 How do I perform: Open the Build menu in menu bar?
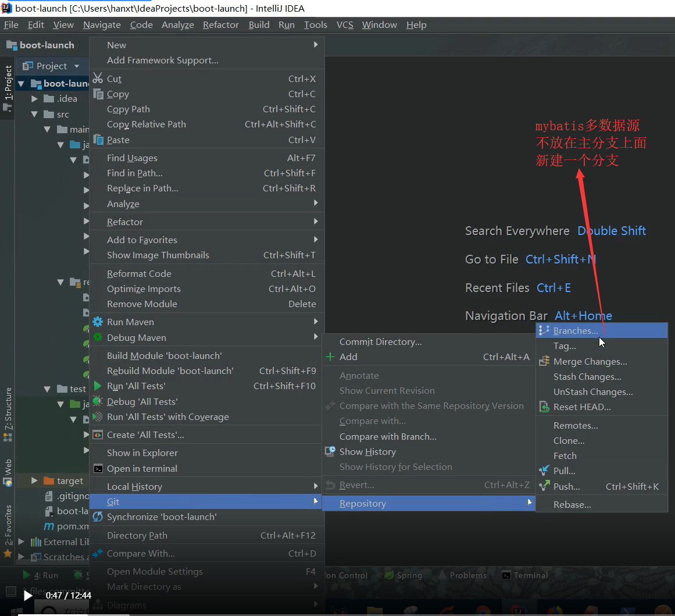(259, 24)
